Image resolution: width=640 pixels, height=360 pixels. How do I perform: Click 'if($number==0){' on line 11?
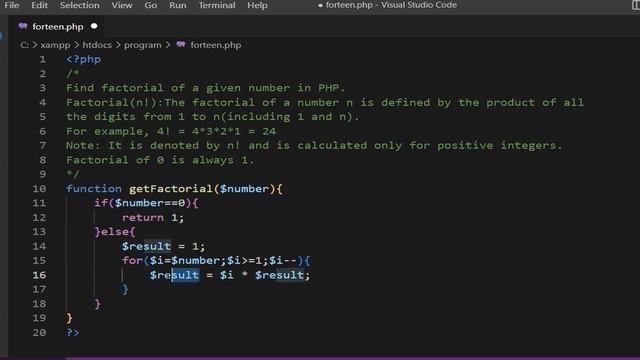(x=146, y=203)
